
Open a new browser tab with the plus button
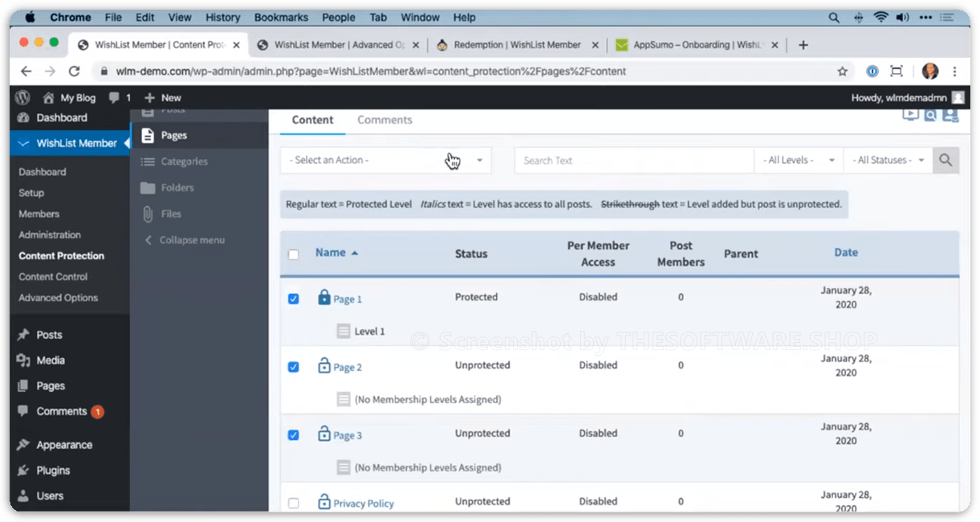coord(803,45)
